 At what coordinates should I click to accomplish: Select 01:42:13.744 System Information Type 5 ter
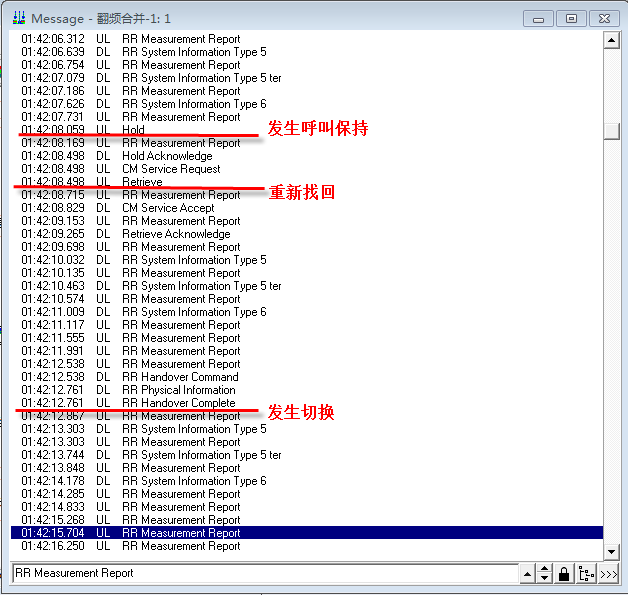click(x=307, y=455)
